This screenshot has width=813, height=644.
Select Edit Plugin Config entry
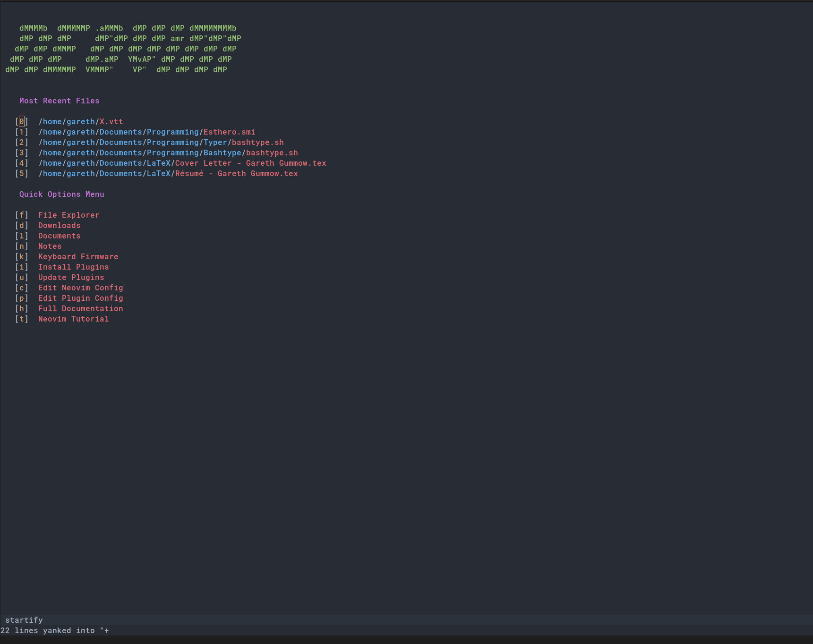coord(81,298)
